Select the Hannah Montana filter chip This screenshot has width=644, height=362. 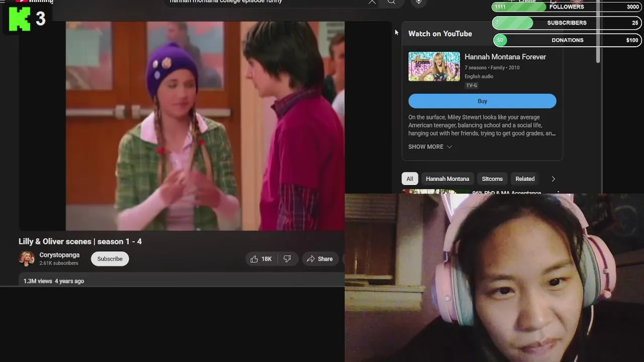pyautogui.click(x=447, y=179)
